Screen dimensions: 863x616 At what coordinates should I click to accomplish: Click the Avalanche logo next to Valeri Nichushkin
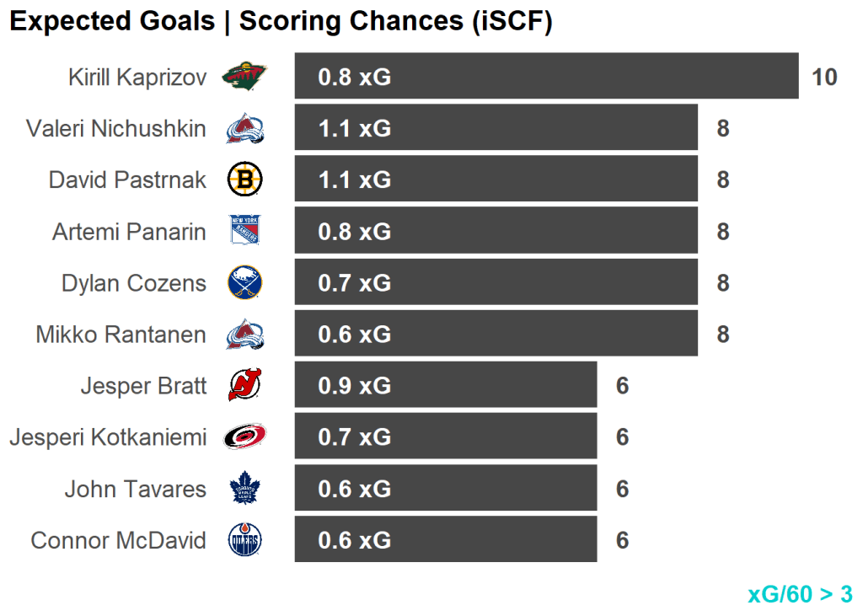point(245,129)
